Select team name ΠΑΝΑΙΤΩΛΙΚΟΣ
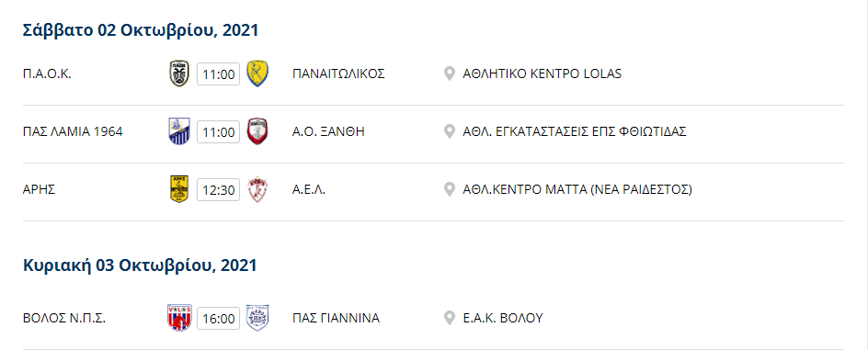The image size is (868, 350). (338, 74)
